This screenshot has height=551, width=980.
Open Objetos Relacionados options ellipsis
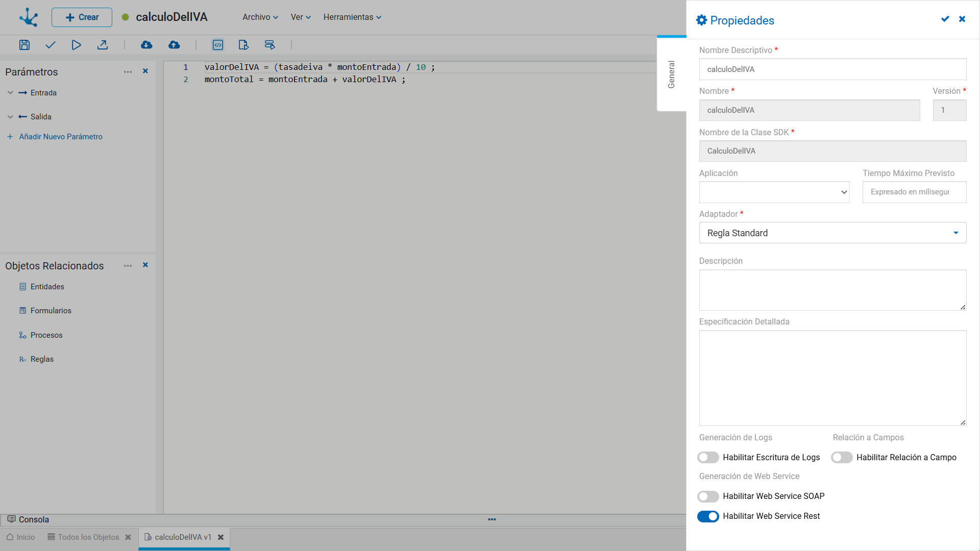(x=128, y=266)
